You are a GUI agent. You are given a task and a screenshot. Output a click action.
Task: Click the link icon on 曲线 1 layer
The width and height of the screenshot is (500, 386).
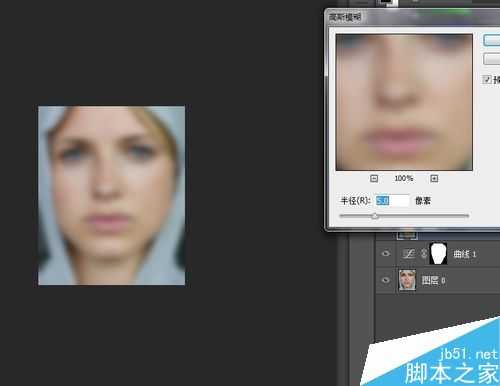click(x=423, y=254)
